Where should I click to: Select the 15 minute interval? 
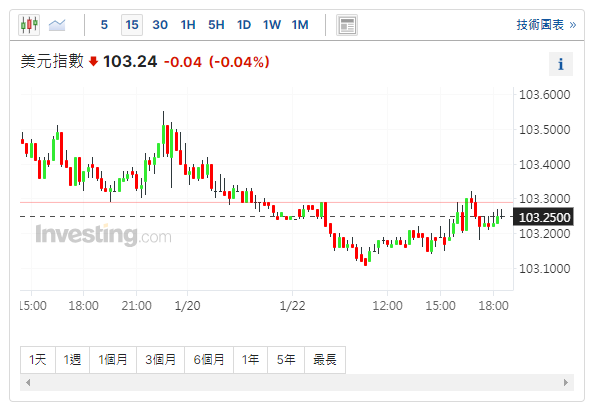click(x=132, y=25)
